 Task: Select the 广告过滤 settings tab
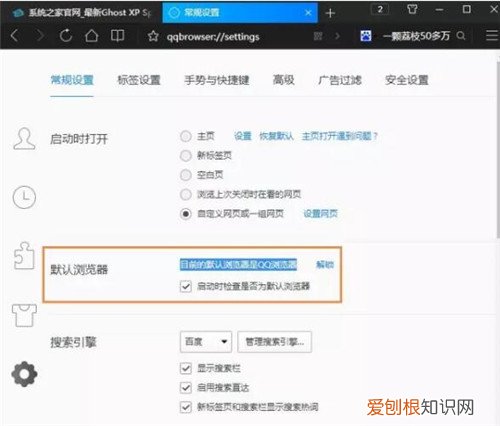click(340, 80)
